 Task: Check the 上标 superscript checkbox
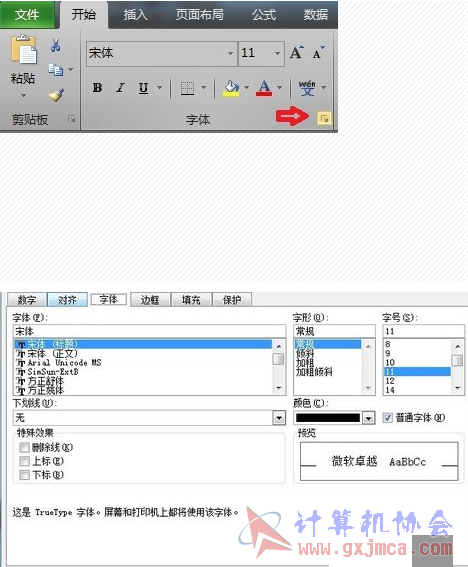point(25,461)
